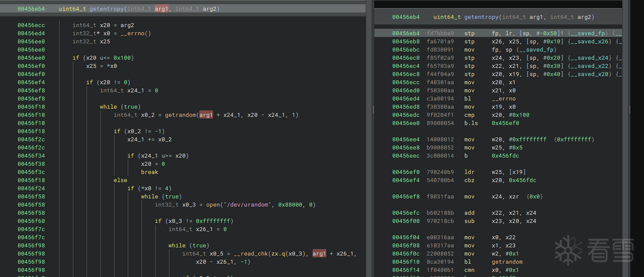644x277 pixels.
Task: Click the 'x25 = *x0' assignment
Action: (x=102, y=66)
